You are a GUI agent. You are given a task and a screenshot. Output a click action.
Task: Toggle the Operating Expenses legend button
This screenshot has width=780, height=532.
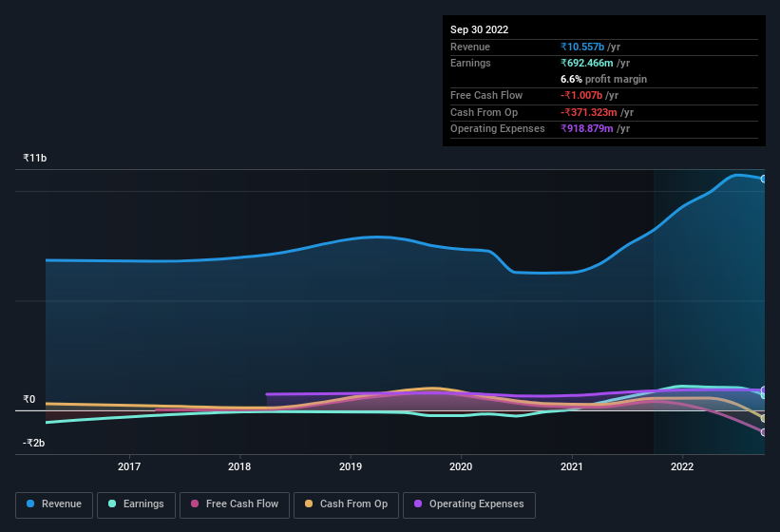pyautogui.click(x=469, y=504)
